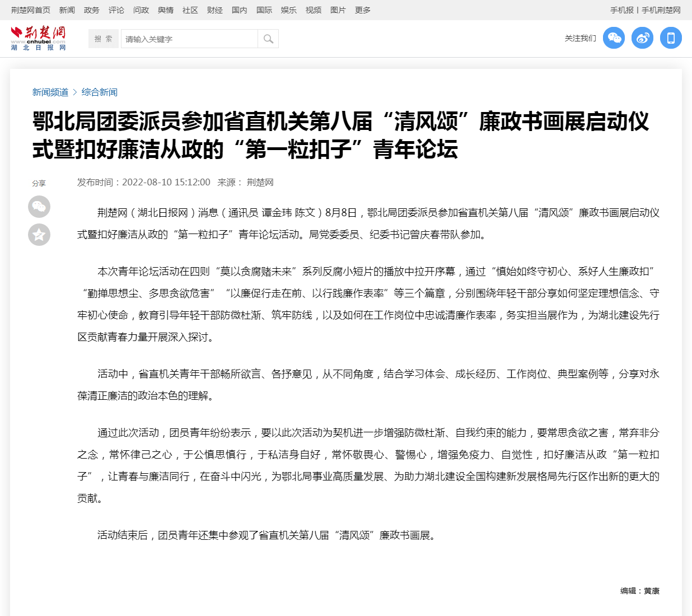692x616 pixels.
Task: Open the 图片 navigation item
Action: click(x=338, y=10)
